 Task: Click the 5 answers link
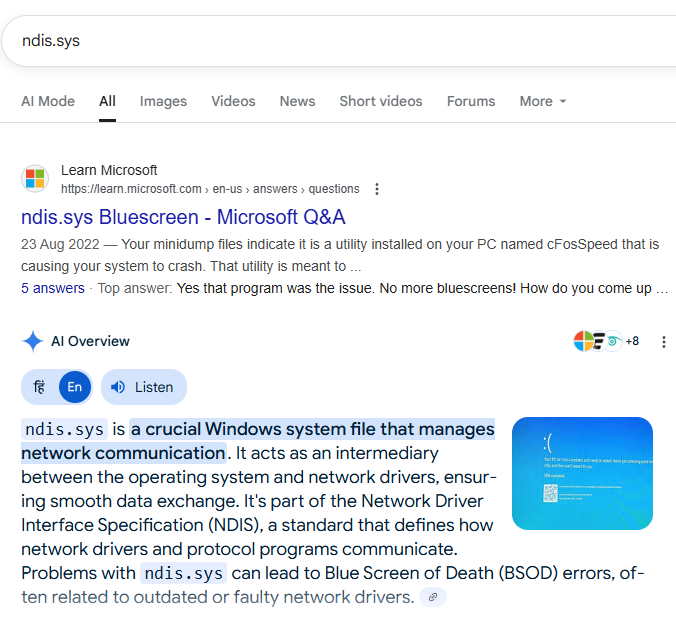pyautogui.click(x=53, y=288)
